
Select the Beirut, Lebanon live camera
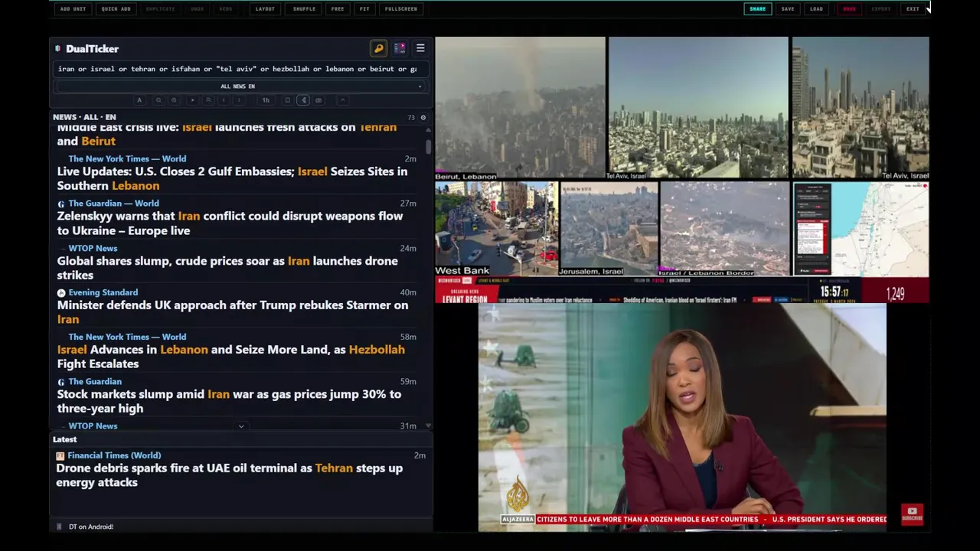520,108
